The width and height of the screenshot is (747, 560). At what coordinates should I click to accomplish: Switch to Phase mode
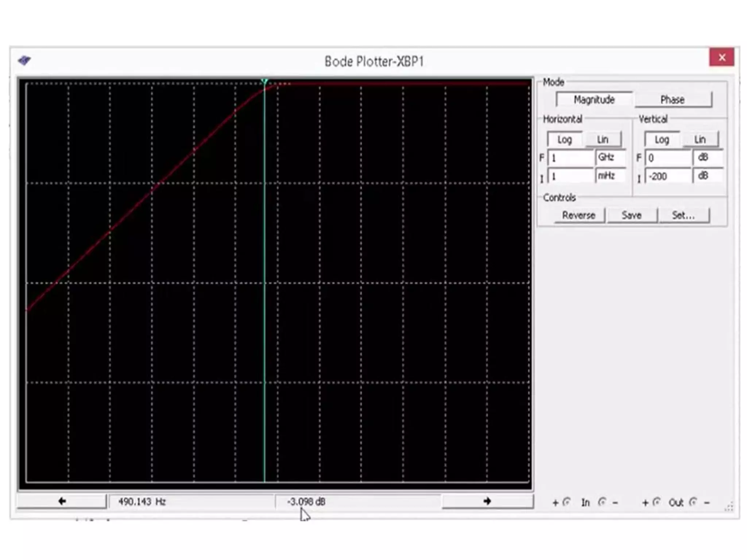pos(673,100)
